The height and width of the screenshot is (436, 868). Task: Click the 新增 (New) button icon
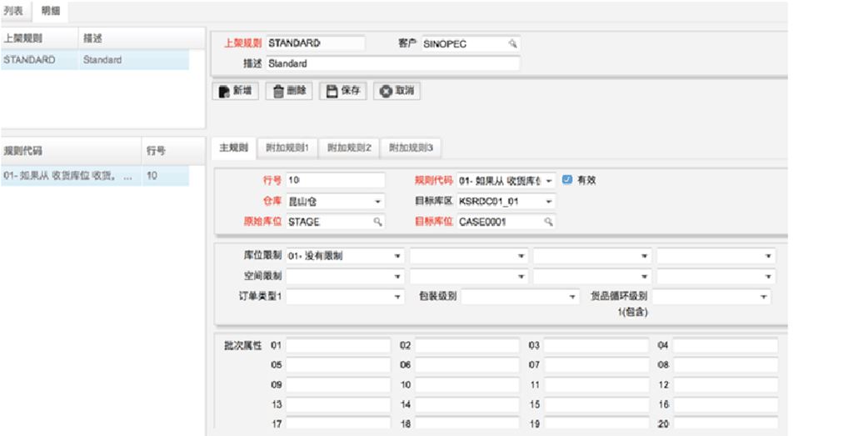(x=224, y=92)
